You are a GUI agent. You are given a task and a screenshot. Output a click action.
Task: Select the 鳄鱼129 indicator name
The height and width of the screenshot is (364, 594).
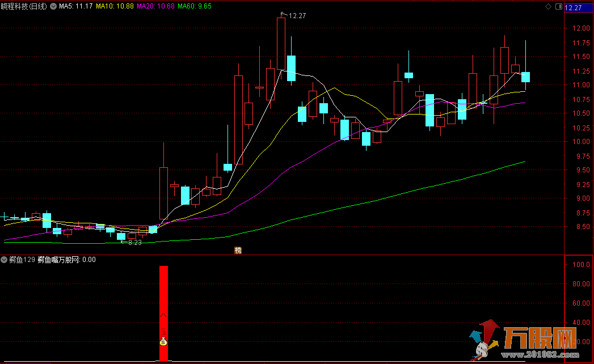[22, 260]
